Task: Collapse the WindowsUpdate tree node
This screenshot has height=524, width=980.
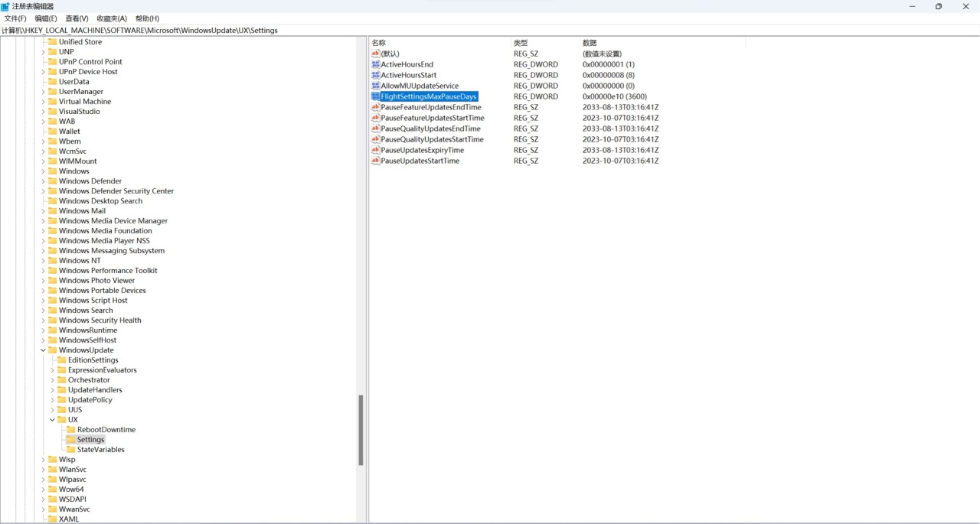Action: 43,350
